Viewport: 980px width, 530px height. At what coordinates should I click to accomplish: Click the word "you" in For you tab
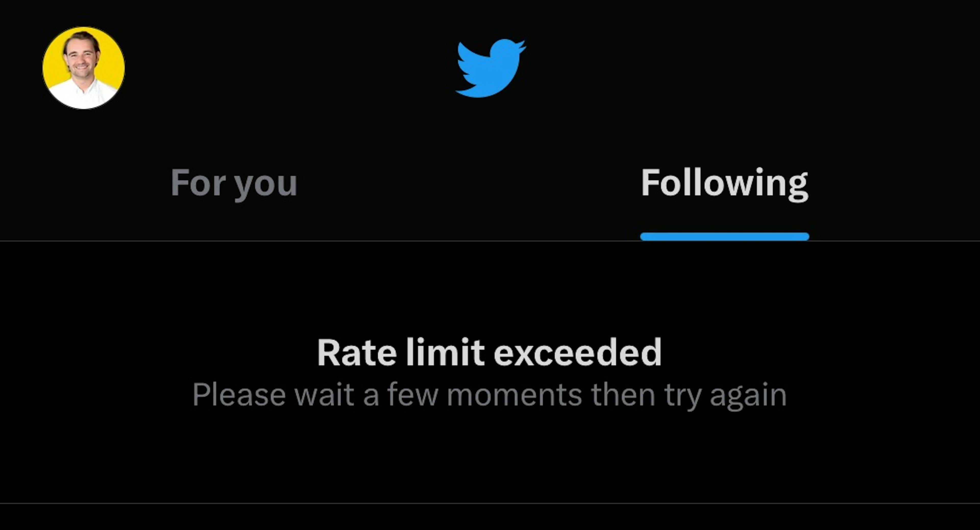(x=265, y=186)
